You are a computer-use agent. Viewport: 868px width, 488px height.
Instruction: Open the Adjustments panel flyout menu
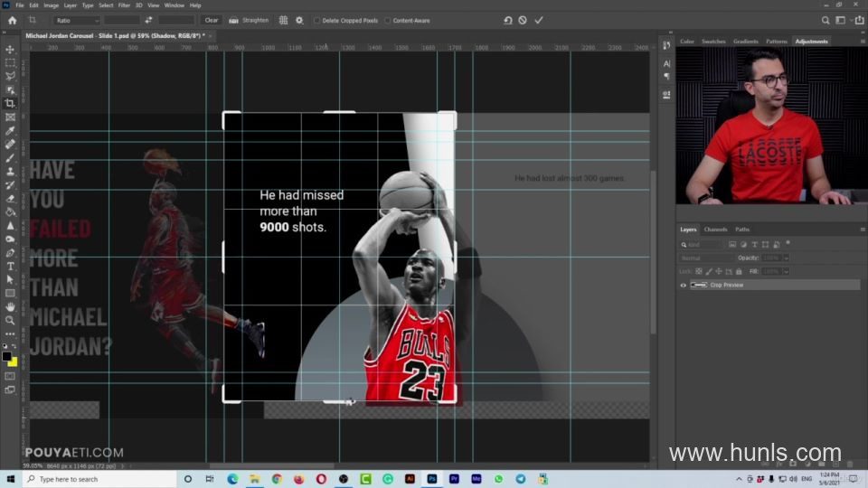point(863,42)
